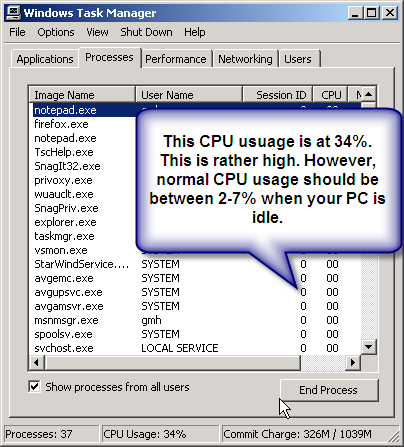404x447 pixels.
Task: Click Processes: 37 in status bar
Action: click(x=51, y=434)
